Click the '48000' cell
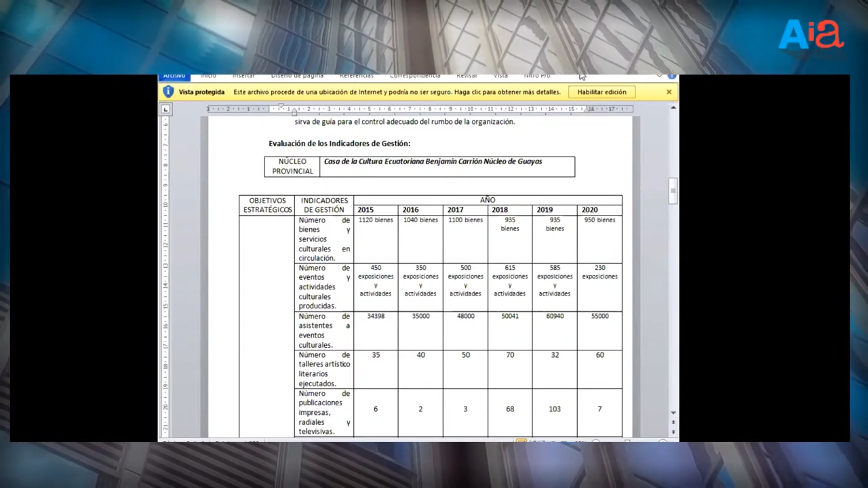This screenshot has width=868, height=488. (465, 330)
